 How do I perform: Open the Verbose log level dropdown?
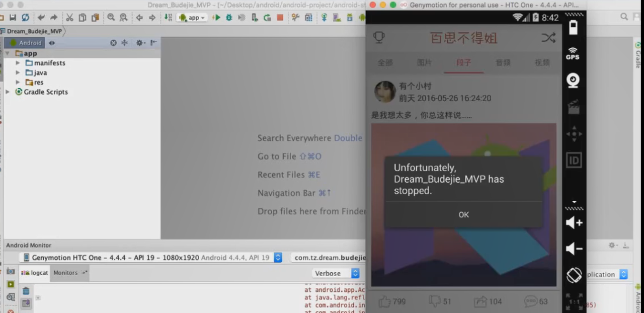coord(336,273)
